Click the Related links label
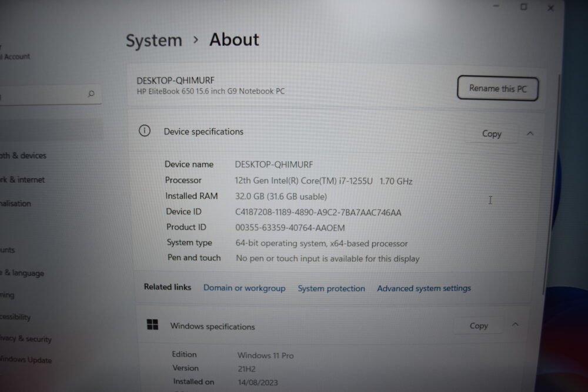 [x=167, y=287]
